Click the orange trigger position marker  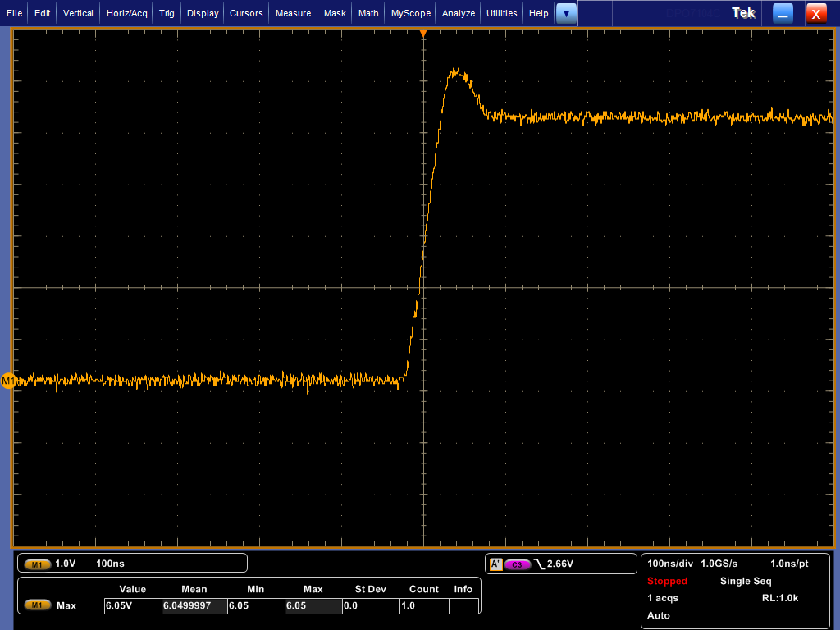[423, 33]
